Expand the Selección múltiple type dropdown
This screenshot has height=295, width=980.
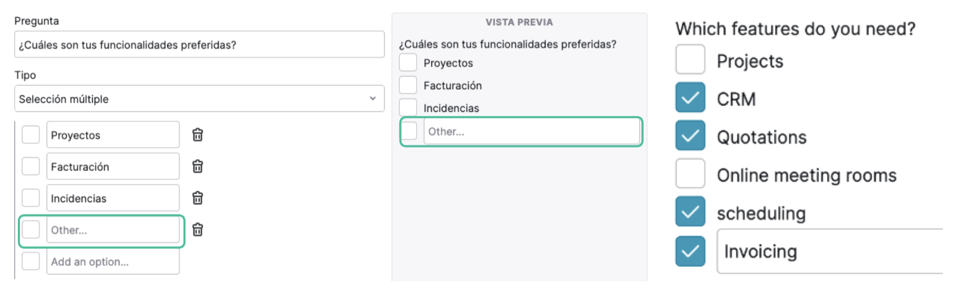click(199, 99)
